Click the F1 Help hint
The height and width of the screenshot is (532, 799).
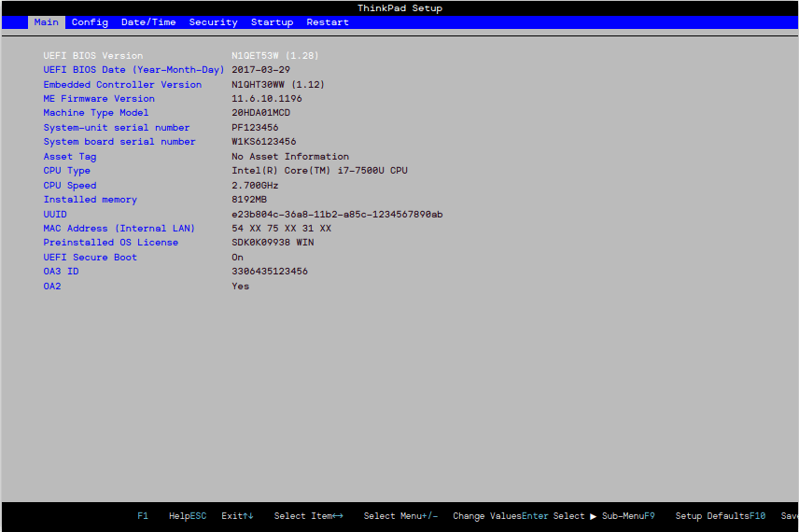[x=163, y=516]
